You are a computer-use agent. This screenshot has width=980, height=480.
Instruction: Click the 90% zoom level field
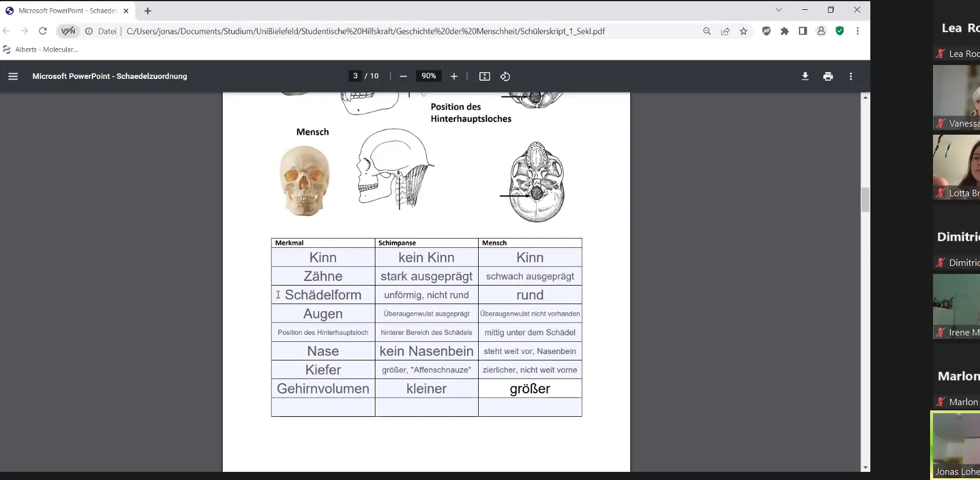pos(429,76)
